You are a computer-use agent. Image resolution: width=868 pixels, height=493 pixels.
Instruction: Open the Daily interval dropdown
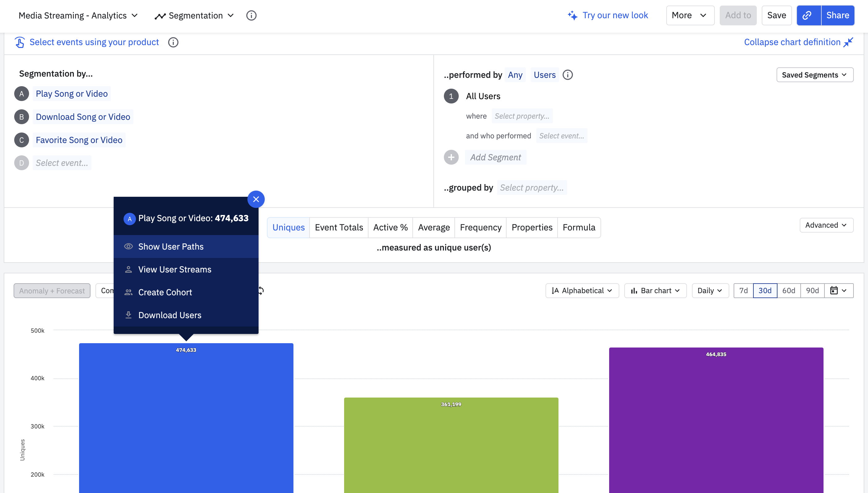coord(710,290)
